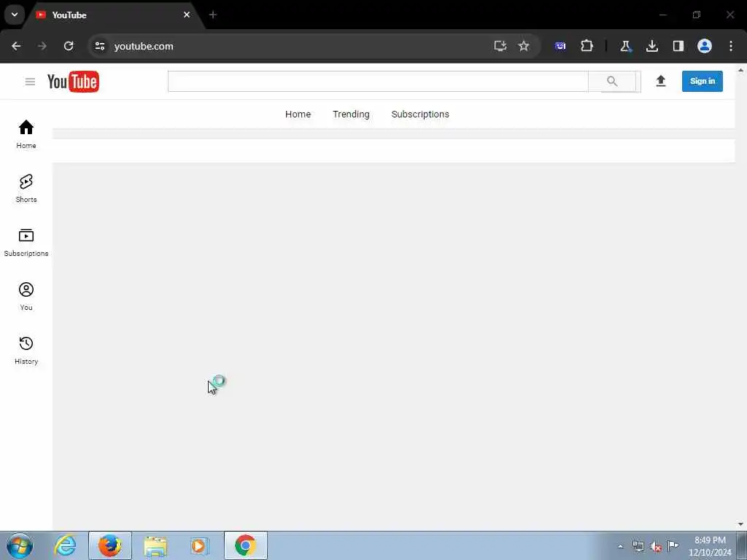Show hidden system tray icons
747x560 pixels.
pos(620,546)
